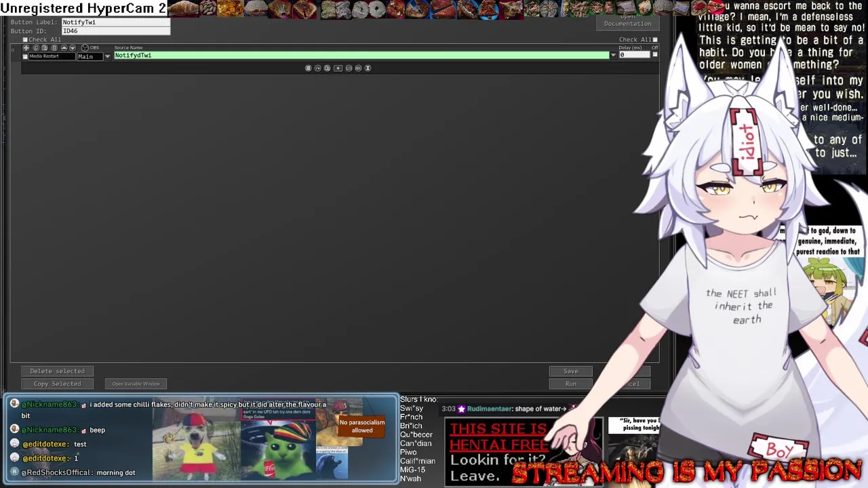Click sixth icon in centered action toolbar
868x488 pixels.
(x=359, y=68)
